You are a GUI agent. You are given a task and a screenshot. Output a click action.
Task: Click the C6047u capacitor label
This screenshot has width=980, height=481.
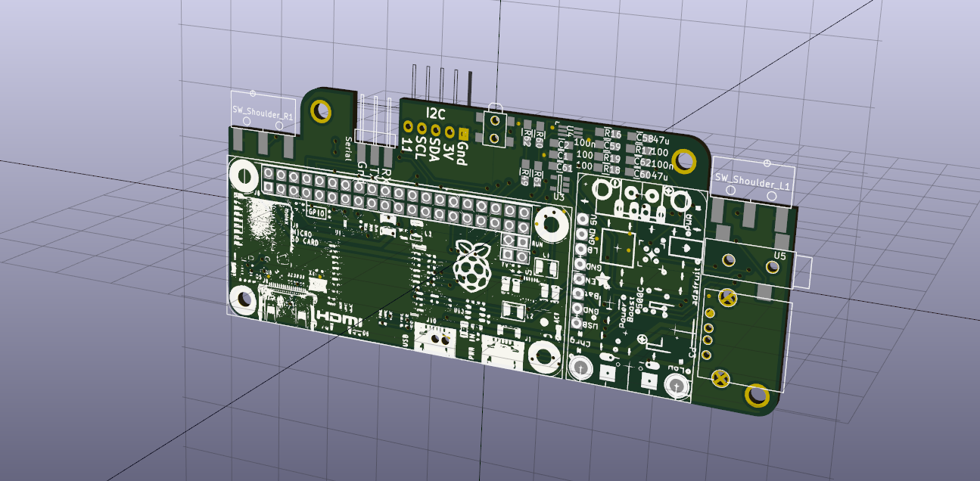tap(651, 175)
